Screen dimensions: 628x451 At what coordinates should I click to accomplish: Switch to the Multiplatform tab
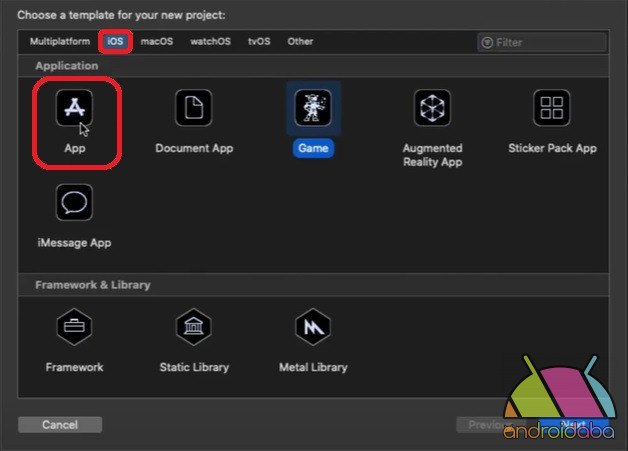pyautogui.click(x=60, y=41)
